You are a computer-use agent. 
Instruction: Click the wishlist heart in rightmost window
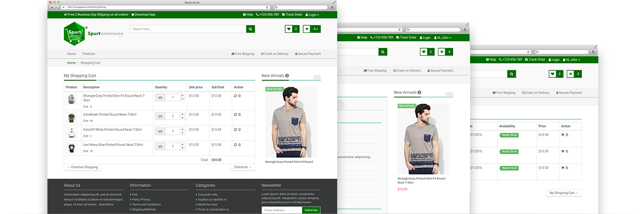(x=553, y=74)
